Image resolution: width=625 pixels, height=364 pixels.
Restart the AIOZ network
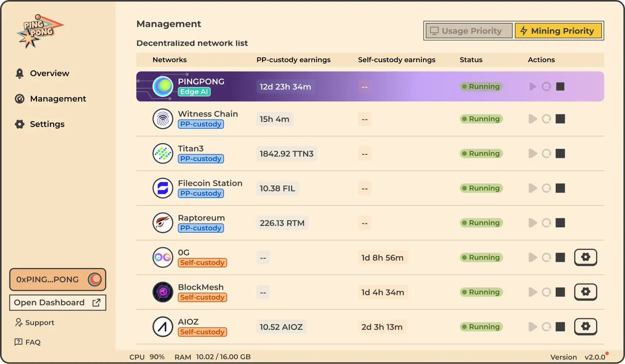(546, 327)
